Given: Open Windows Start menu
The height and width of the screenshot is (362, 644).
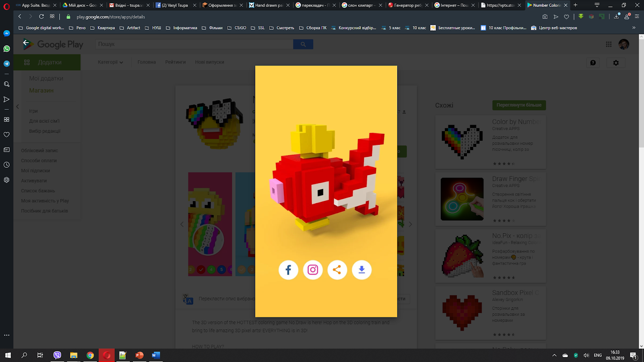Looking at the screenshot, I should pos(8,355).
